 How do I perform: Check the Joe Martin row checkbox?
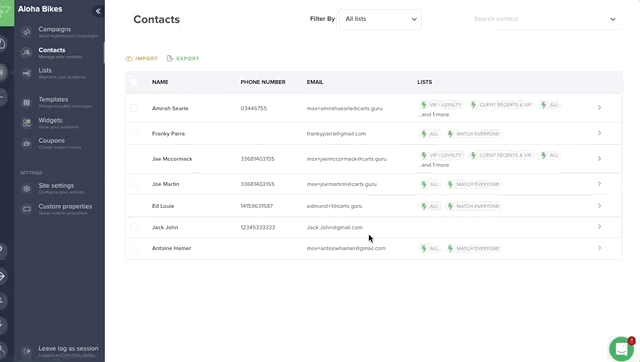click(x=134, y=184)
